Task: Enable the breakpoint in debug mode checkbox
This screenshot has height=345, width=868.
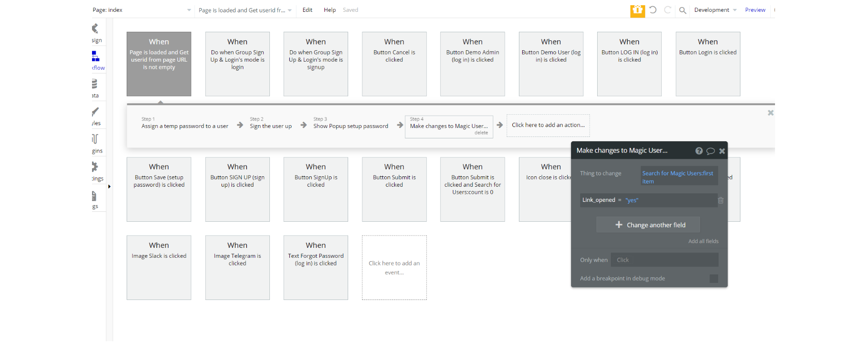Action: click(714, 279)
